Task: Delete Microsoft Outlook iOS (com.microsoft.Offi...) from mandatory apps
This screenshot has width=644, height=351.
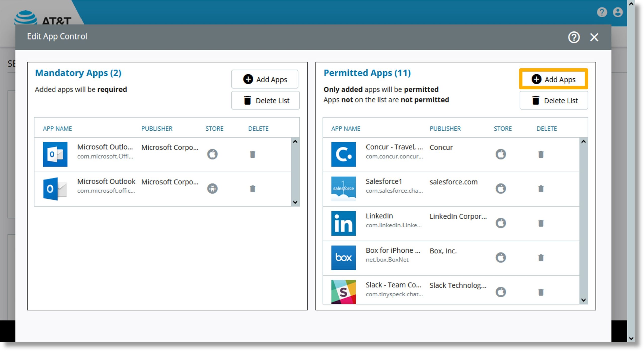Action: click(252, 154)
